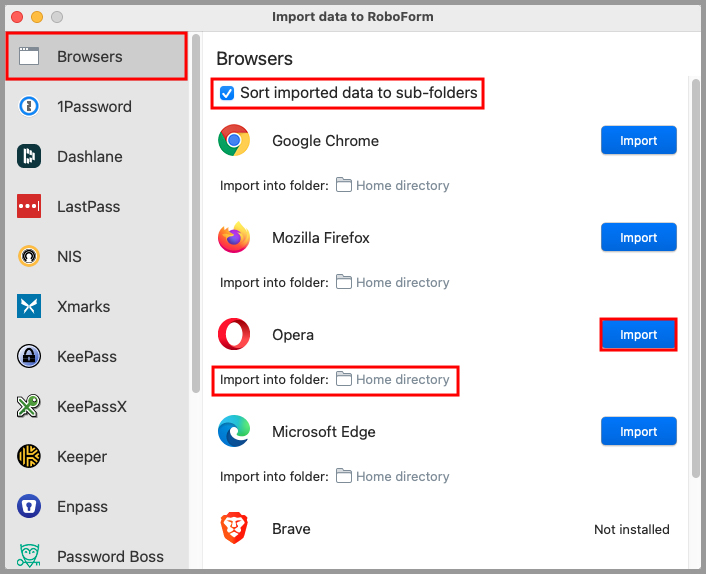Import data from Google Chrome
The image size is (706, 574).
click(x=638, y=140)
